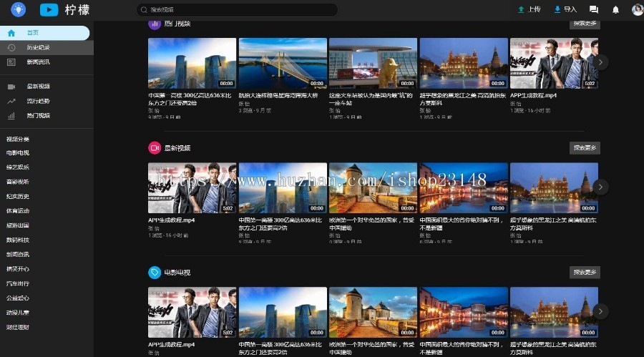Viewport: 644px width, 357px height.
Task: Open the 上传 upload button
Action: tap(529, 9)
